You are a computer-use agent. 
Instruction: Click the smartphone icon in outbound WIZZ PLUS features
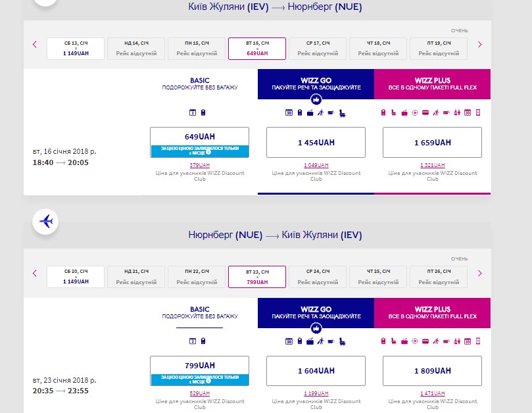click(x=478, y=113)
